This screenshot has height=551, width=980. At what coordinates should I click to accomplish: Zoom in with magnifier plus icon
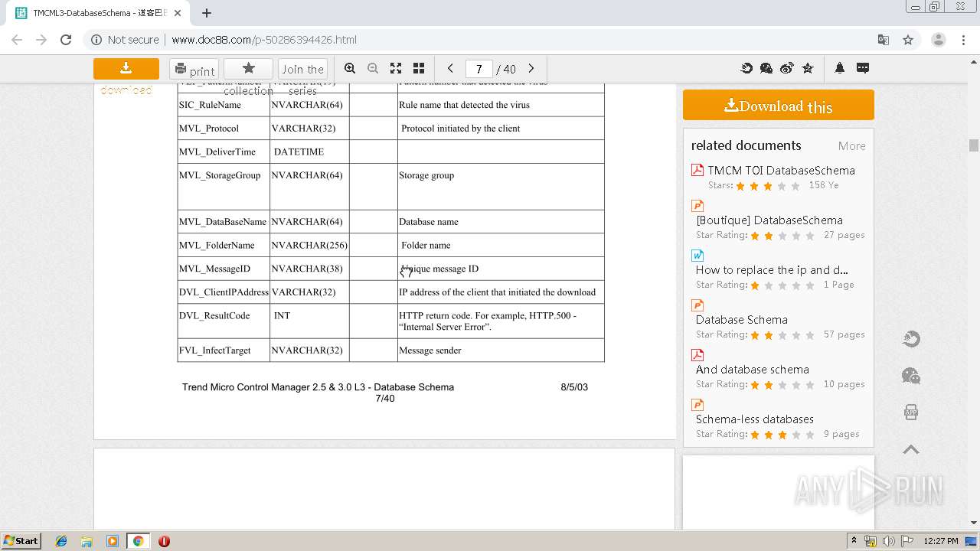[x=350, y=68]
